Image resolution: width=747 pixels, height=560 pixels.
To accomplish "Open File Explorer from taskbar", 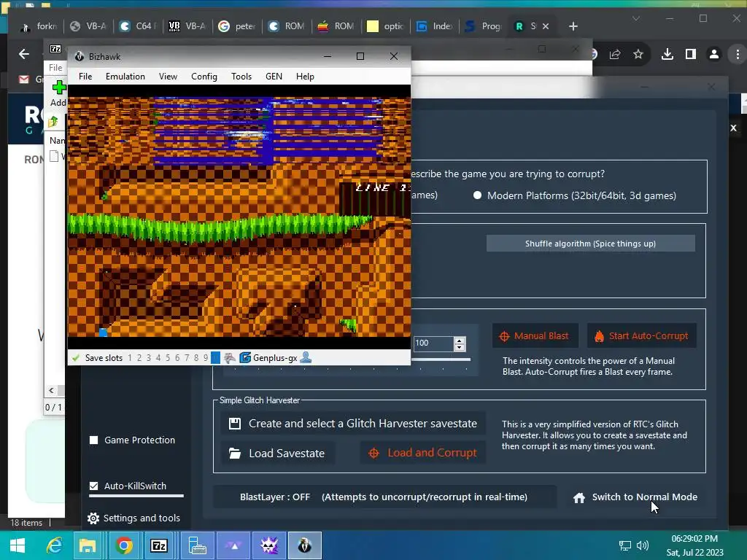I will tap(88, 545).
